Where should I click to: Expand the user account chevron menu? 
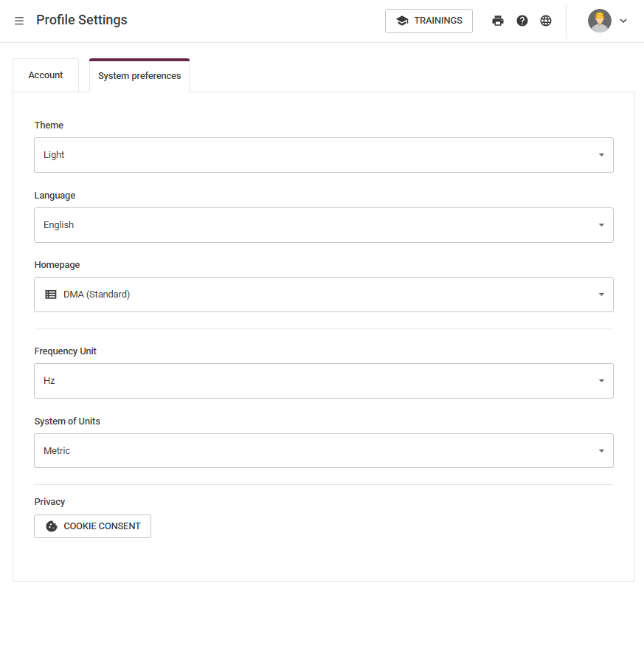[x=623, y=21]
